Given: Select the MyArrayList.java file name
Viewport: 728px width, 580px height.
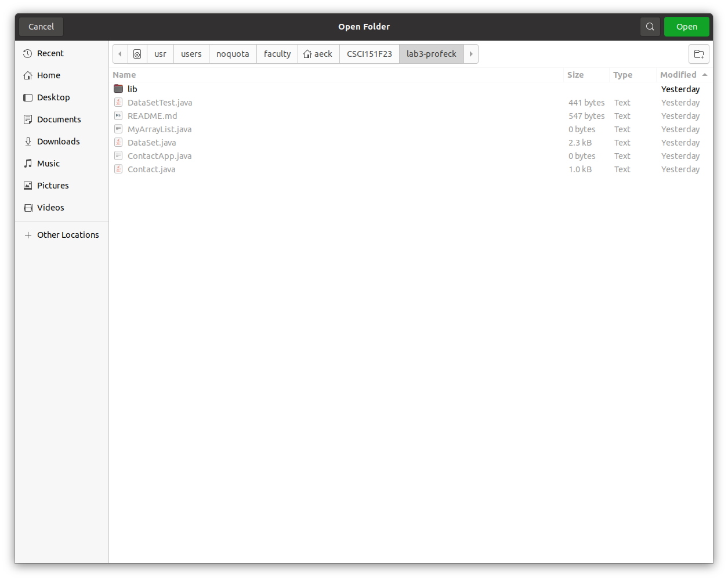Looking at the screenshot, I should point(160,129).
